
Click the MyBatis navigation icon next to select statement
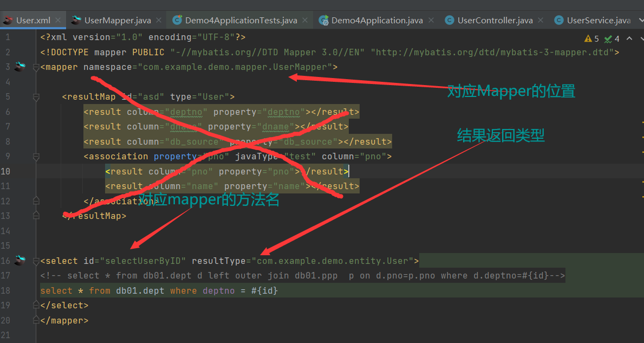pos(19,261)
